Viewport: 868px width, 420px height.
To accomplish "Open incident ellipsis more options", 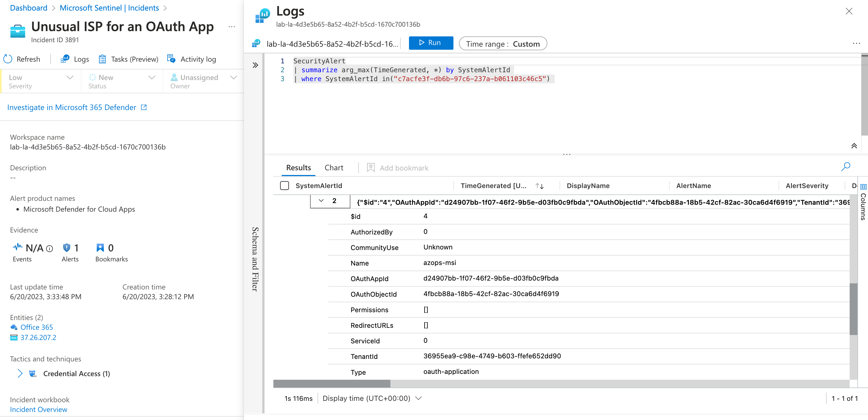I will tap(231, 27).
